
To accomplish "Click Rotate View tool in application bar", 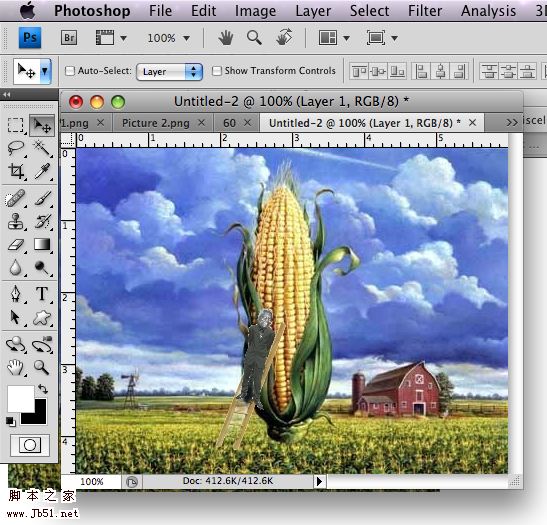I will point(284,37).
